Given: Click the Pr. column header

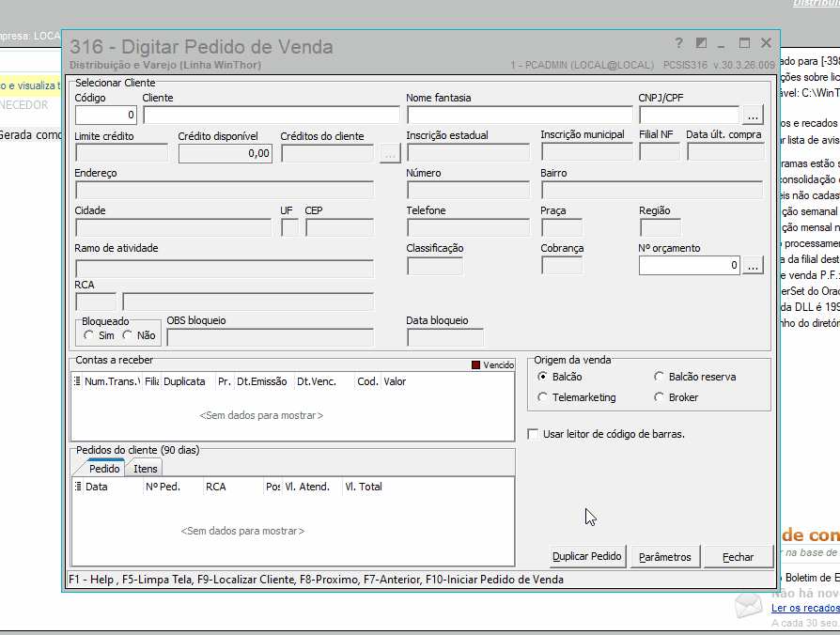Looking at the screenshot, I should click(x=225, y=381).
